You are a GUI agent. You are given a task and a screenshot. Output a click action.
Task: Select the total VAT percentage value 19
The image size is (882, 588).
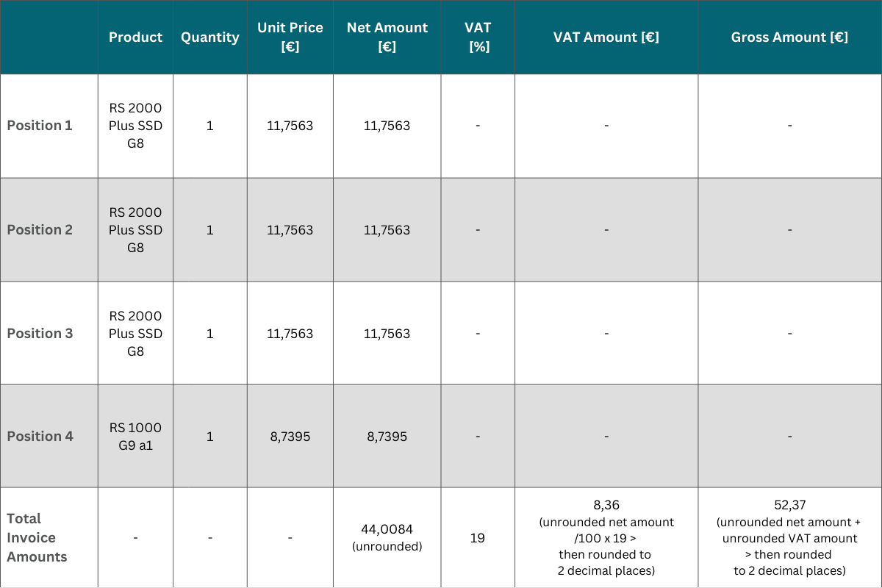click(x=478, y=538)
